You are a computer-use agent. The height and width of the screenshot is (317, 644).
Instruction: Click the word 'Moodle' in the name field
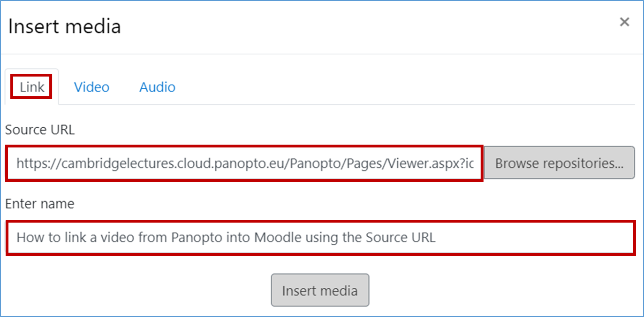pyautogui.click(x=278, y=237)
